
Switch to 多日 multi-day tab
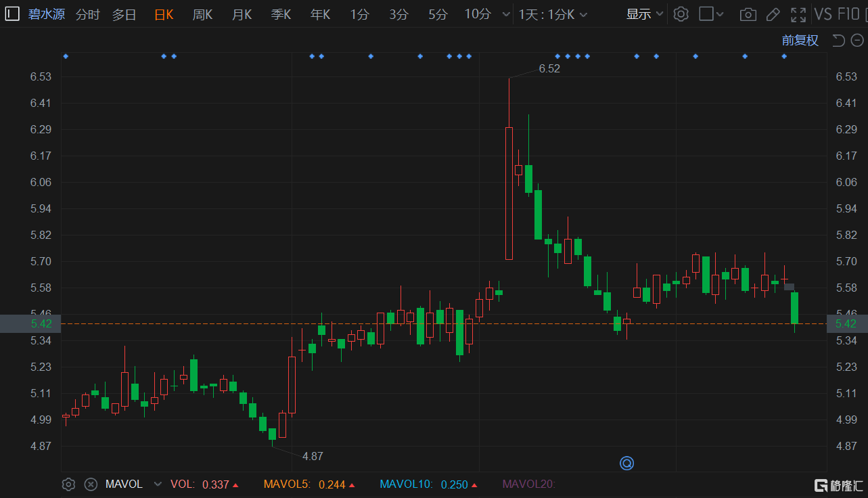pyautogui.click(x=124, y=14)
